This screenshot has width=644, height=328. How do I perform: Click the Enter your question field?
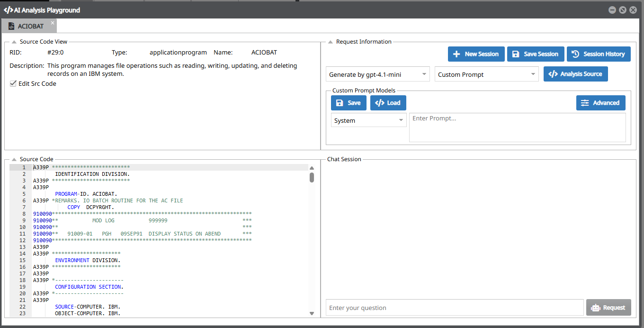point(454,308)
